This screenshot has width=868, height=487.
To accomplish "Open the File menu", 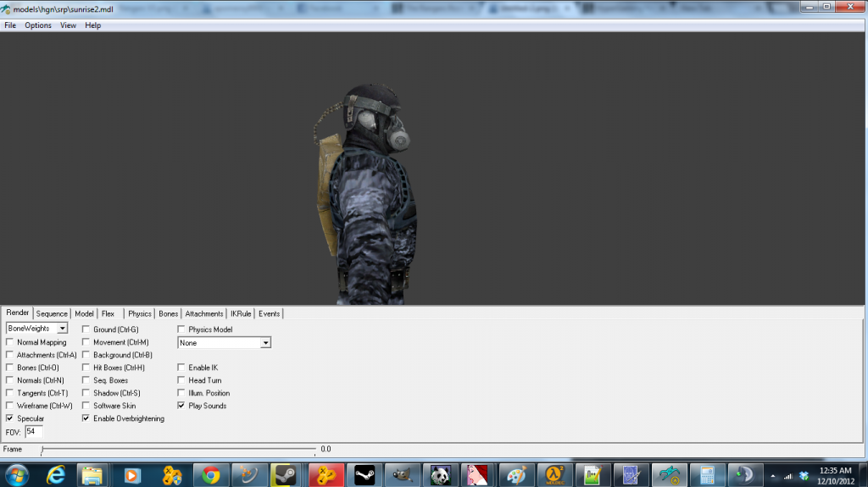I will [x=10, y=25].
